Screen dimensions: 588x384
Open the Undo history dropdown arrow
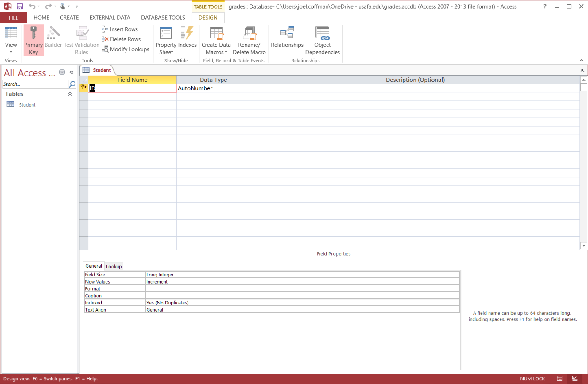(39, 6)
